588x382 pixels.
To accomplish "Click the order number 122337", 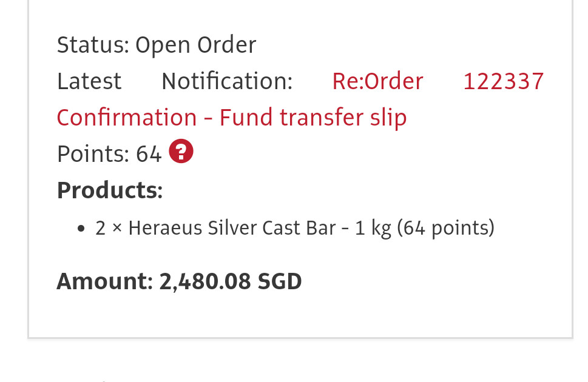I will pyautogui.click(x=503, y=81).
